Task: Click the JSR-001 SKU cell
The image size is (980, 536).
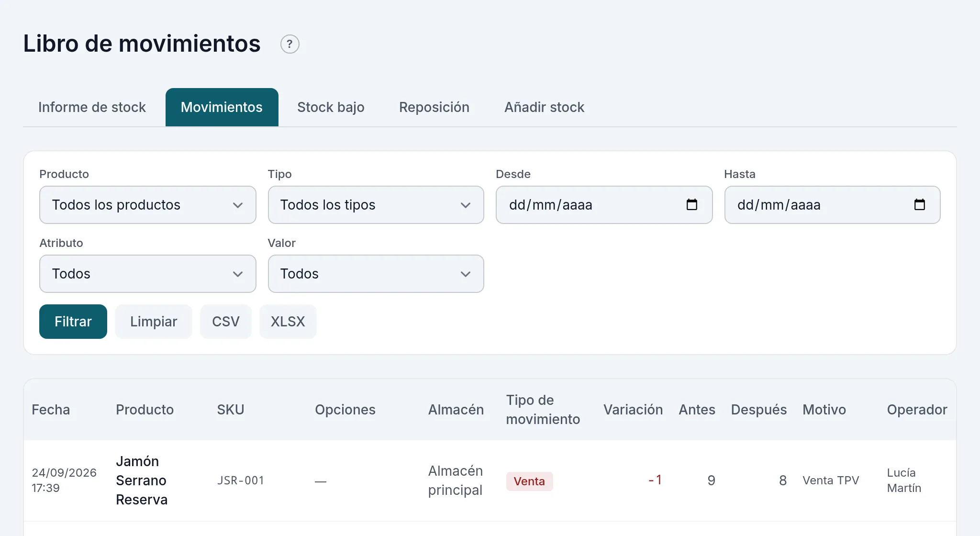Action: tap(241, 480)
